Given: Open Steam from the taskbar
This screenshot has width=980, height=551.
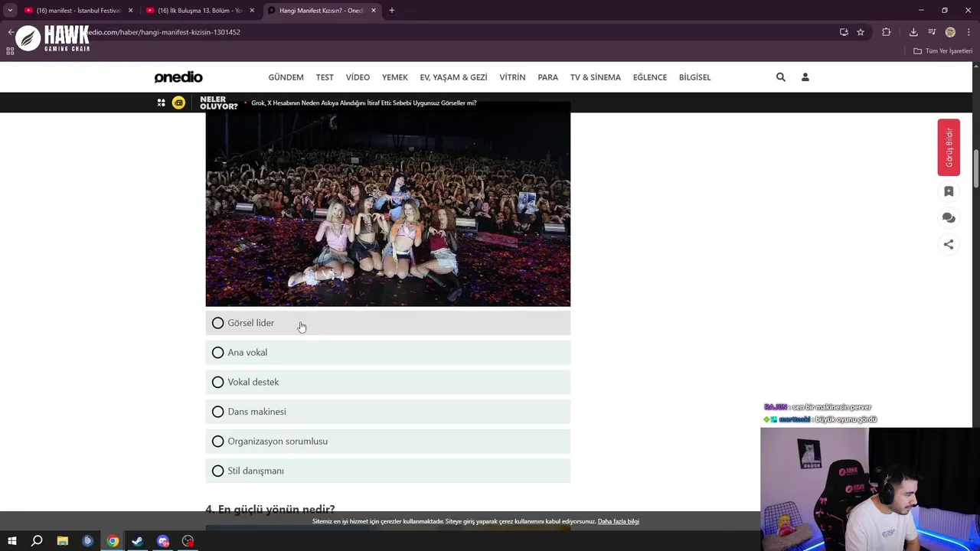Looking at the screenshot, I should [138, 541].
